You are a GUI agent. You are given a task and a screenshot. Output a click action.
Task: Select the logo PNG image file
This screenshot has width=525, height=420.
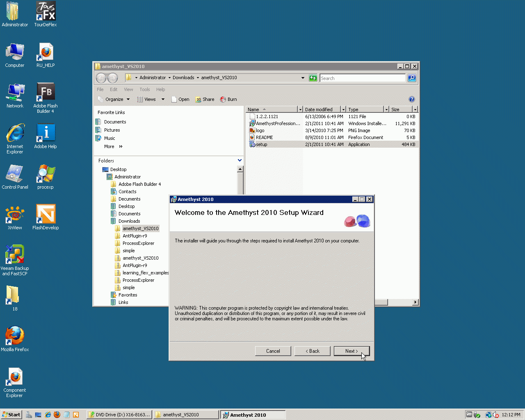click(332, 130)
